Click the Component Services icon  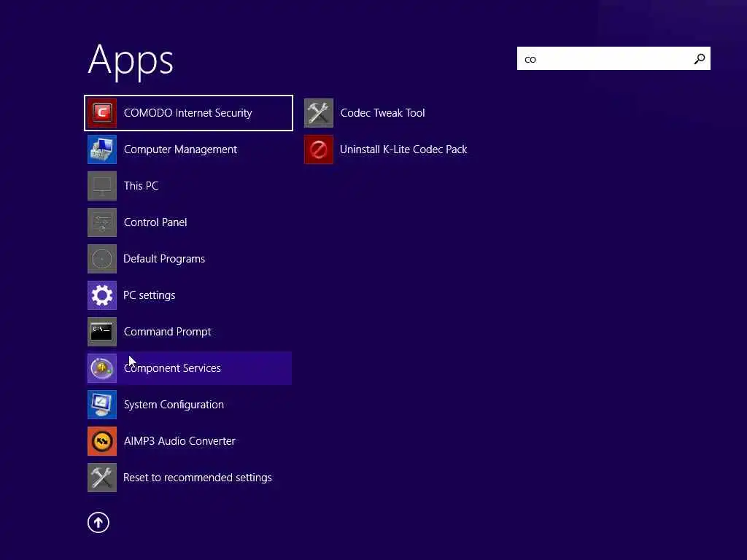click(x=102, y=368)
